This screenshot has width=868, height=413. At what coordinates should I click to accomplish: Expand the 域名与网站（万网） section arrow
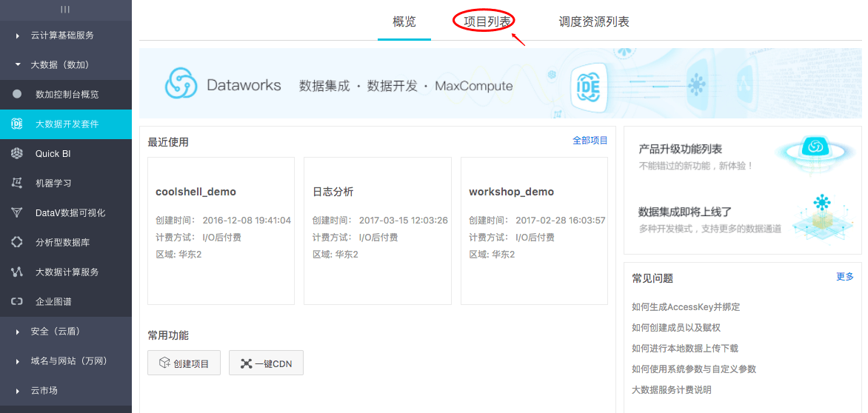coord(18,361)
